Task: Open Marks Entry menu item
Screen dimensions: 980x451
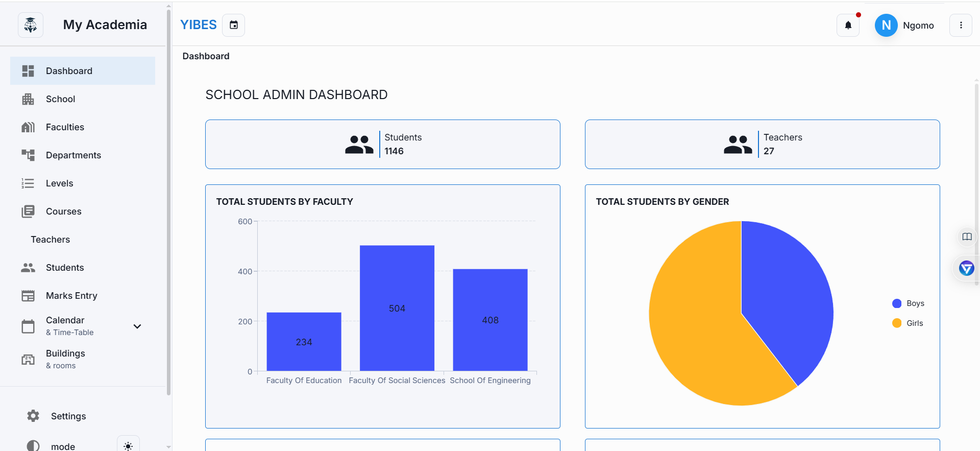Action: (x=71, y=296)
